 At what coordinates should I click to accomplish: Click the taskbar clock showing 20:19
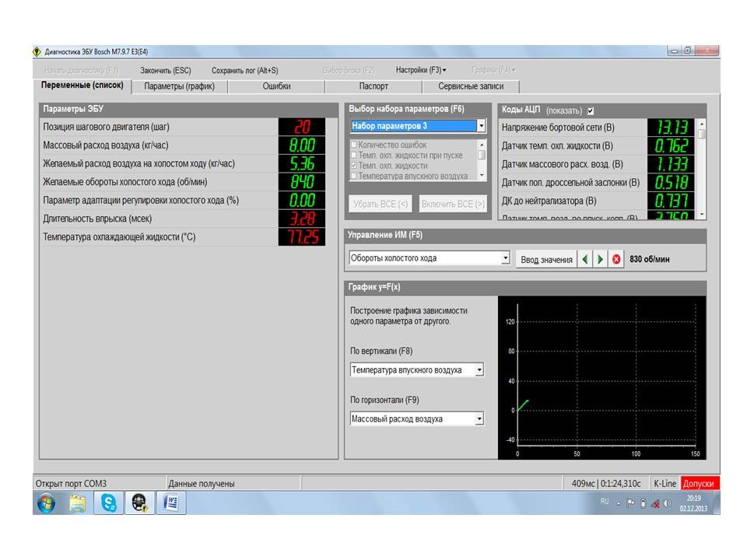click(x=693, y=503)
